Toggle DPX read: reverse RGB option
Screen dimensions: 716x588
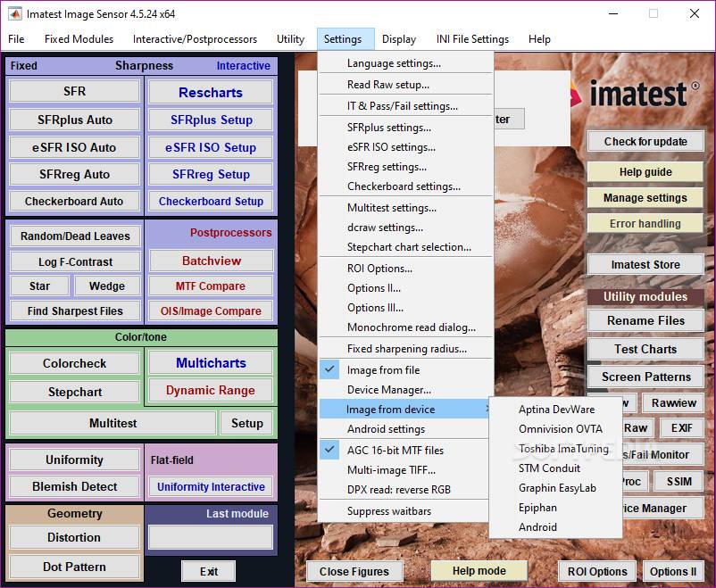405,489
